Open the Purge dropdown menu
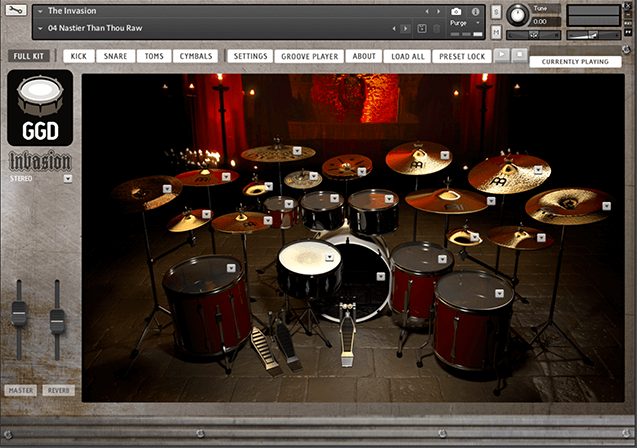Viewport: 637px width, 448px height. pyautogui.click(x=464, y=22)
